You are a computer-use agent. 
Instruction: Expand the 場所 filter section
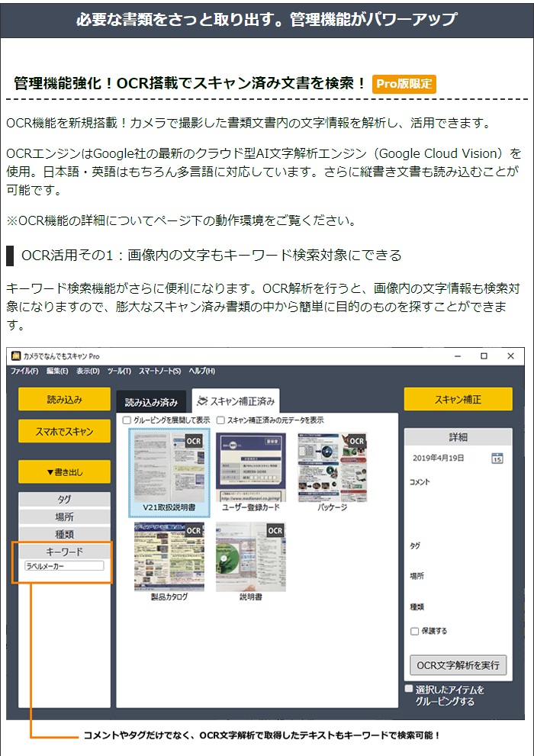(64, 517)
